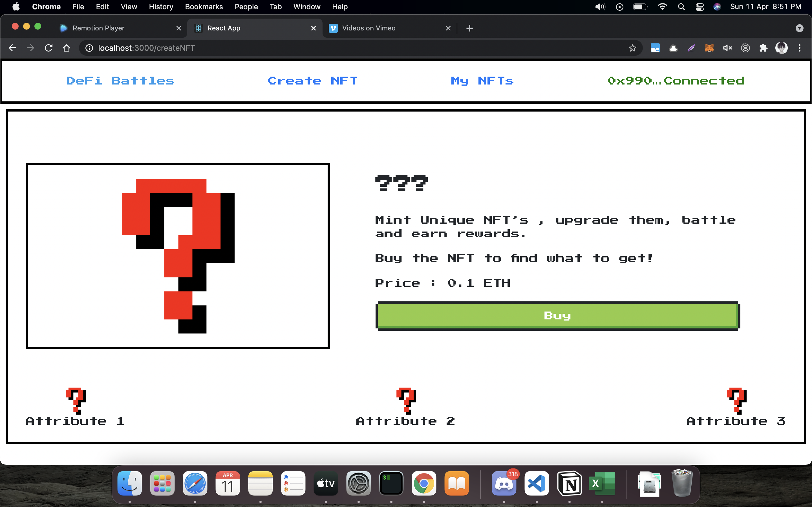Open the Bookmarks menu
Viewport: 812px width, 507px height.
[204, 7]
